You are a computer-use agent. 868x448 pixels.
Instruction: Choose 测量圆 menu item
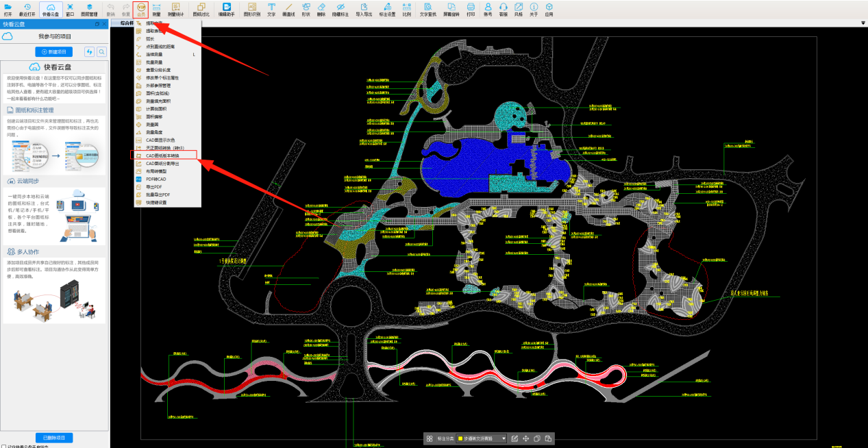pos(167,124)
